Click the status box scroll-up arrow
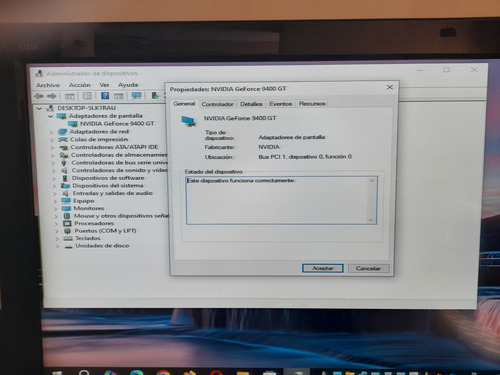 [x=372, y=181]
